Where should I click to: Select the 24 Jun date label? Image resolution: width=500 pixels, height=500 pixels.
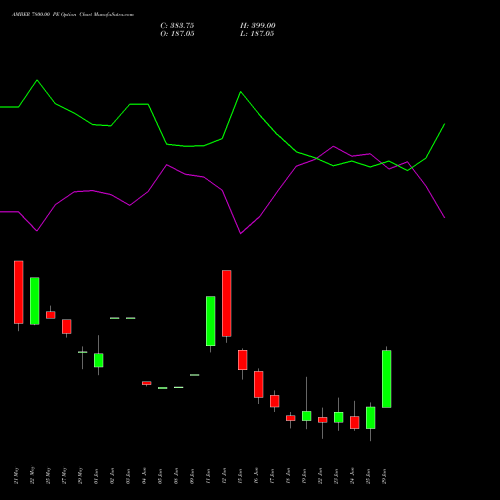[353, 476]
